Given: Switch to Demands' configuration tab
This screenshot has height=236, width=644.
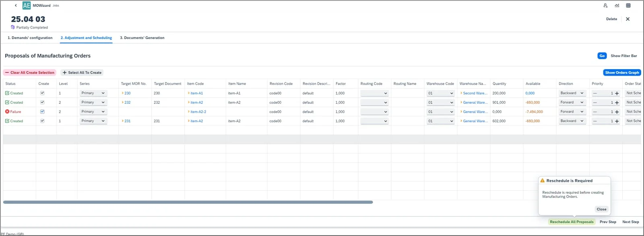Looking at the screenshot, I should [x=30, y=38].
